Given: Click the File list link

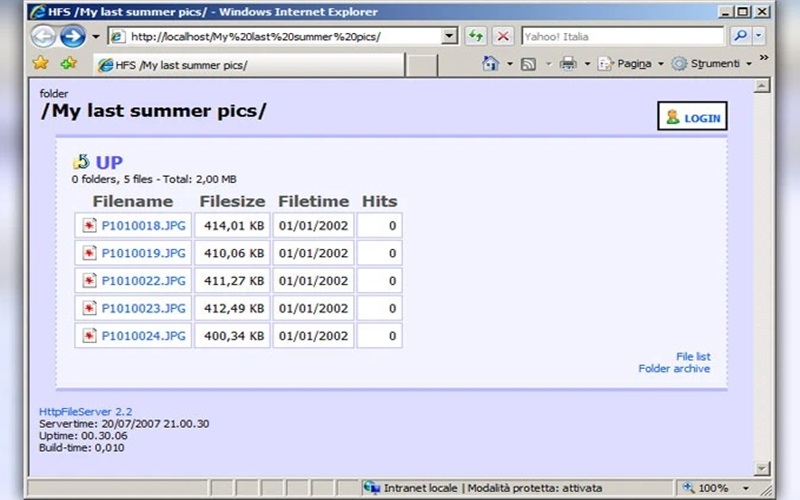Looking at the screenshot, I should [x=693, y=356].
